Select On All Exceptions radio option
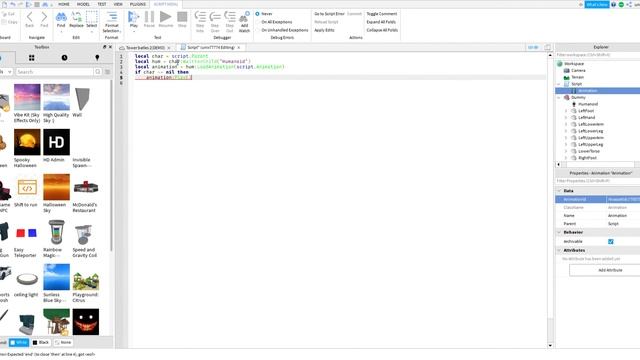 tap(258, 22)
